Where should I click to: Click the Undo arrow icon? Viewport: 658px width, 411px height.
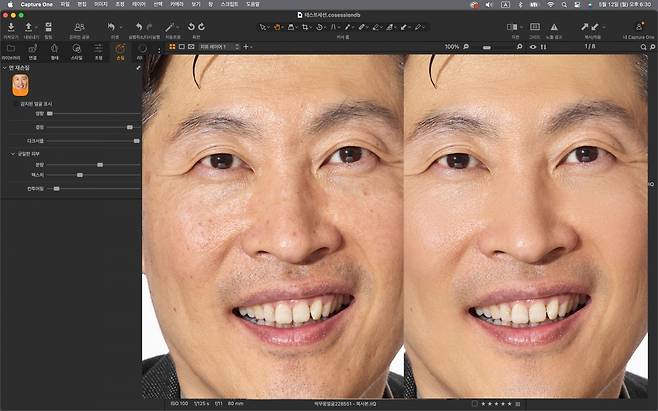pyautogui.click(x=114, y=26)
